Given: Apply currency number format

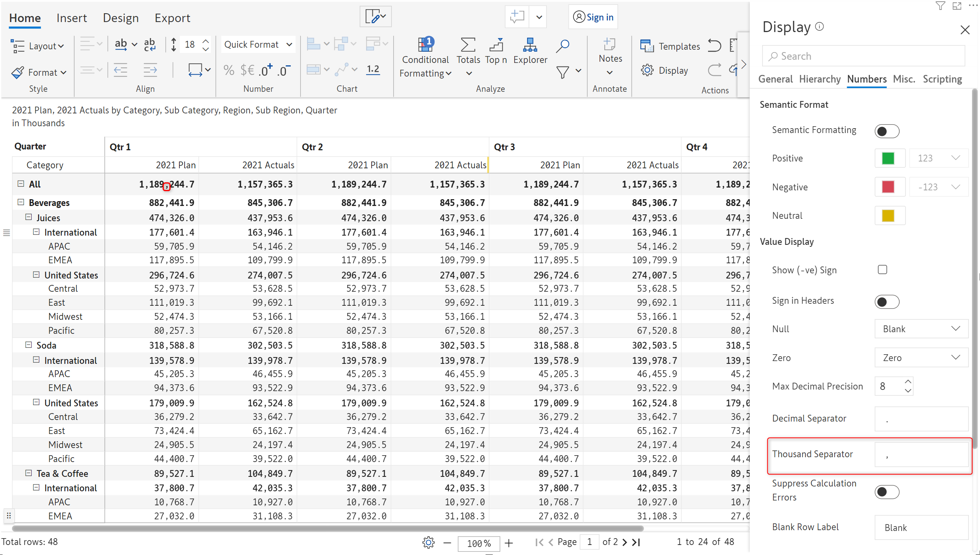Looking at the screenshot, I should pos(247,71).
